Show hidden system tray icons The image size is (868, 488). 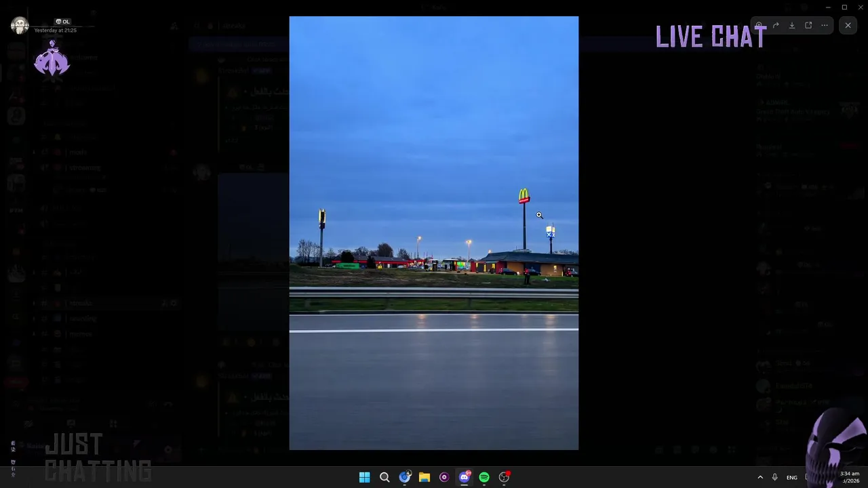click(x=760, y=477)
